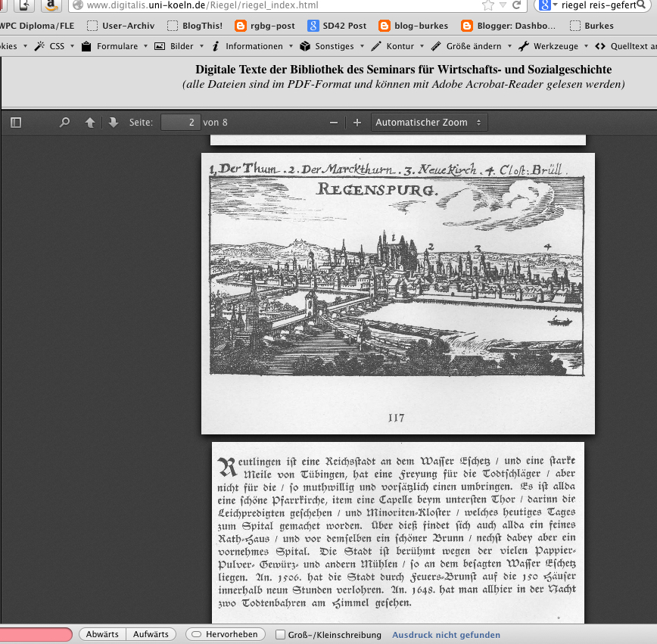
Task: Expand the Informationen dropdown arrow
Action: point(291,46)
